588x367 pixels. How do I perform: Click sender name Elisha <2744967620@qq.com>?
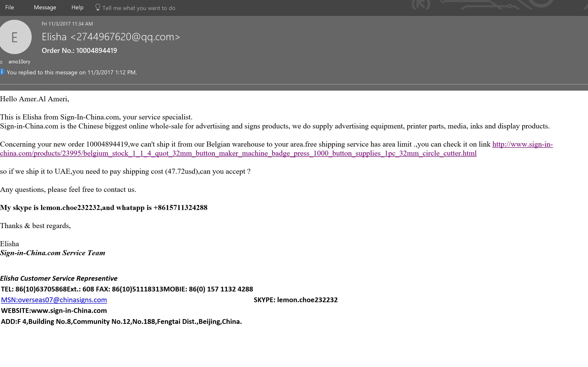pyautogui.click(x=111, y=37)
